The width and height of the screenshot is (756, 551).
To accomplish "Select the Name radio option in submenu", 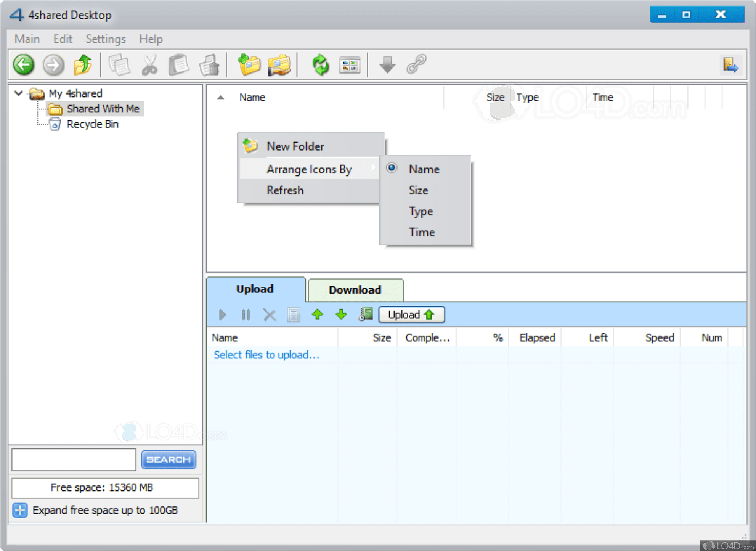I will 424,169.
